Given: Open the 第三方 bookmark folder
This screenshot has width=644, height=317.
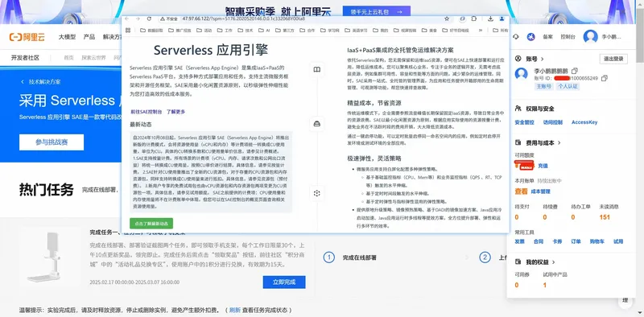Looking at the screenshot, I should pyautogui.click(x=285, y=31).
